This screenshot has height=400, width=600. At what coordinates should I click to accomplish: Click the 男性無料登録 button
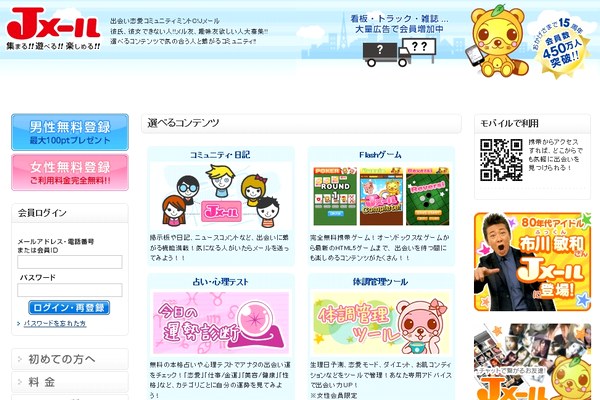click(x=70, y=132)
